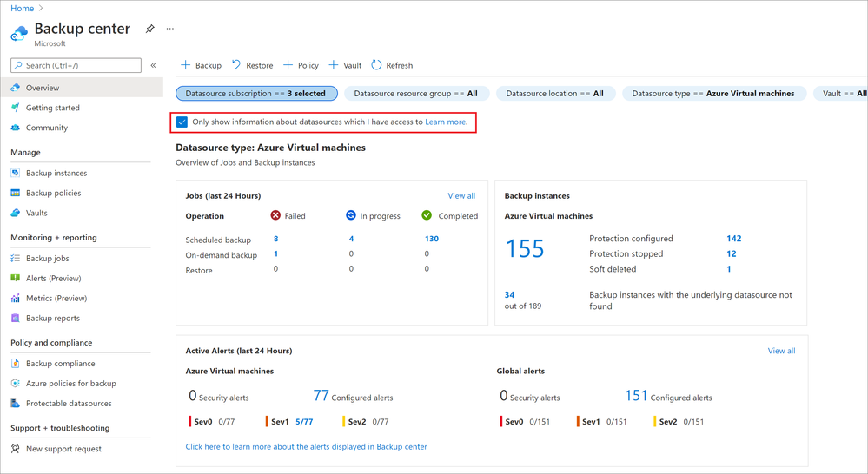Click the 8 failed scheduled backups count
Screen dimensions: 868x474
[275, 239]
